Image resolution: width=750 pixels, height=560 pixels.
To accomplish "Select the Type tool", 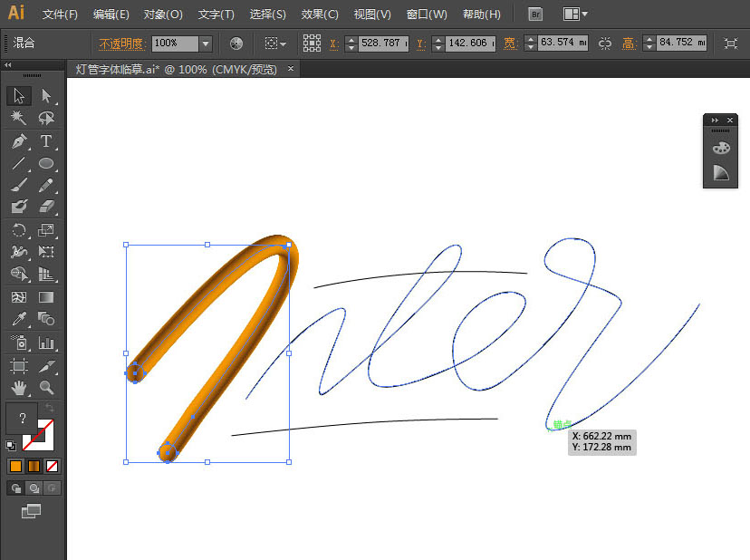I will (47, 140).
